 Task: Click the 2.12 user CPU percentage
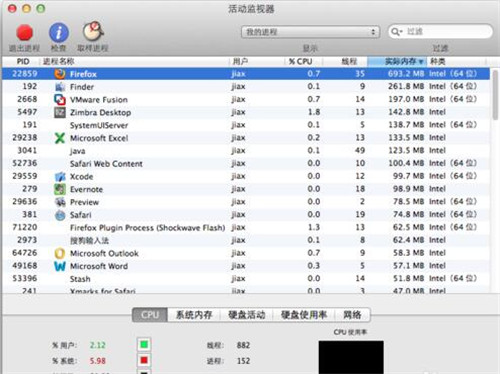pyautogui.click(x=98, y=345)
